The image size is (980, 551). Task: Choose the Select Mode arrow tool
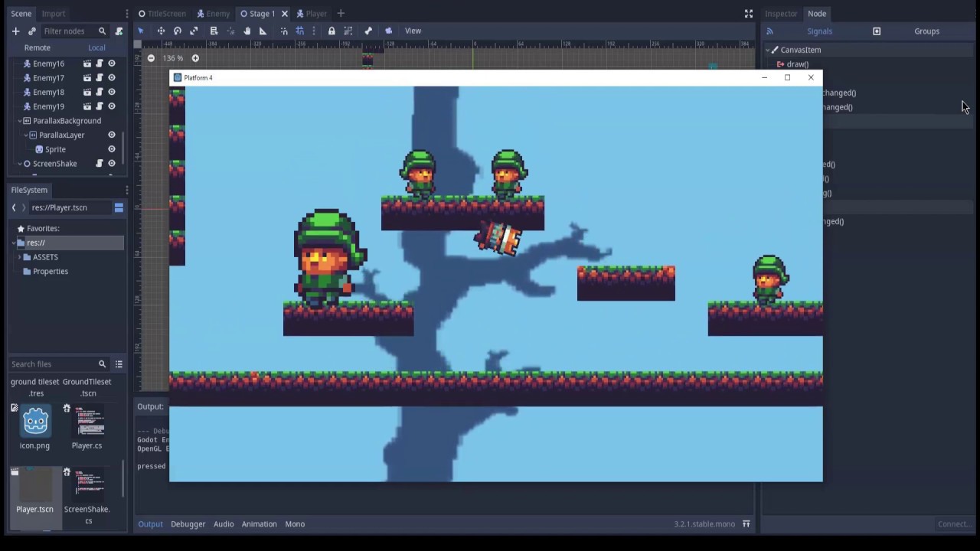(x=141, y=31)
